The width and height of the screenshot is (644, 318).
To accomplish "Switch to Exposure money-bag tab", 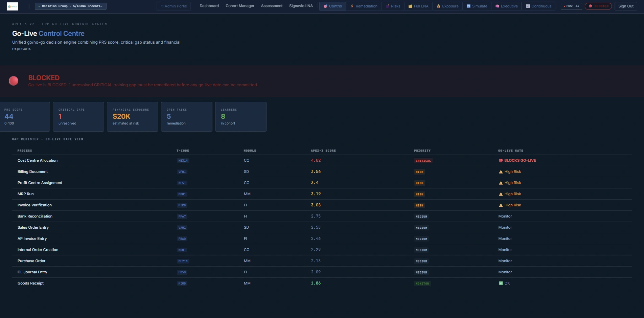I will coord(447,6).
